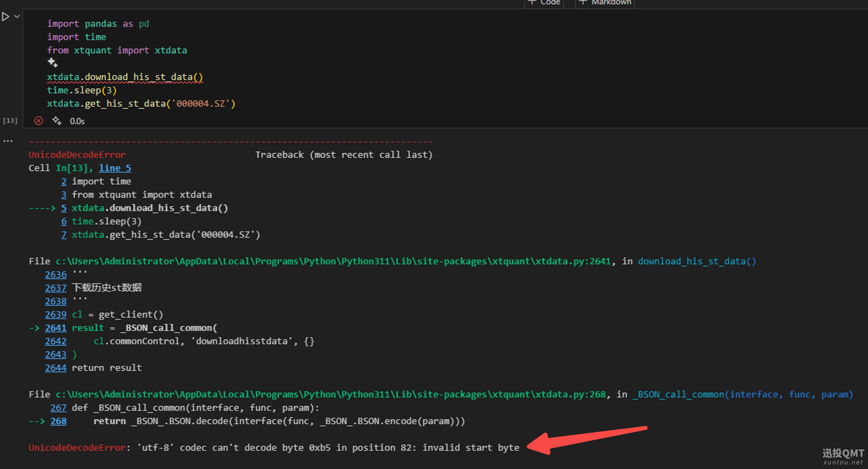Click execution count [13] label
868x469 pixels.
10,121
